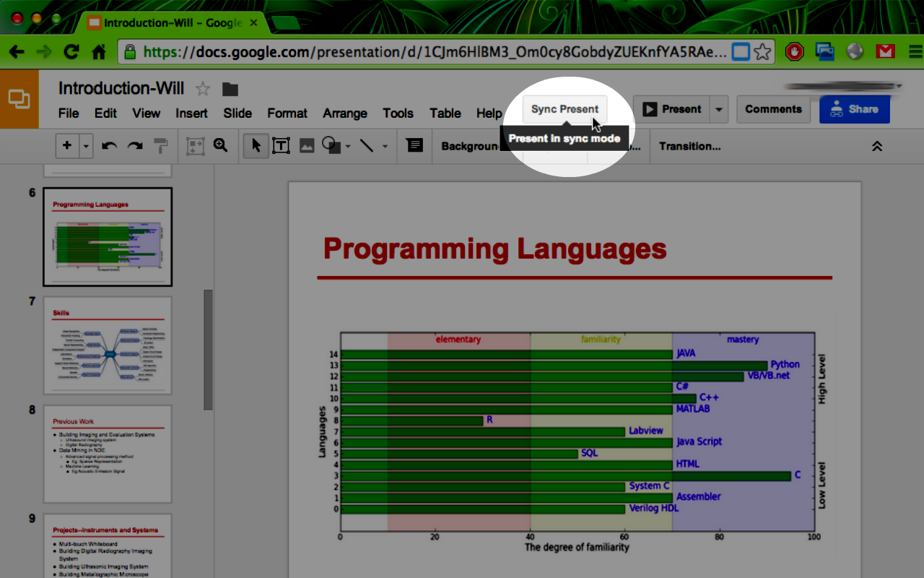Select slide 6 Programming Languages thumbnail
The width and height of the screenshot is (924, 578).
tap(108, 237)
